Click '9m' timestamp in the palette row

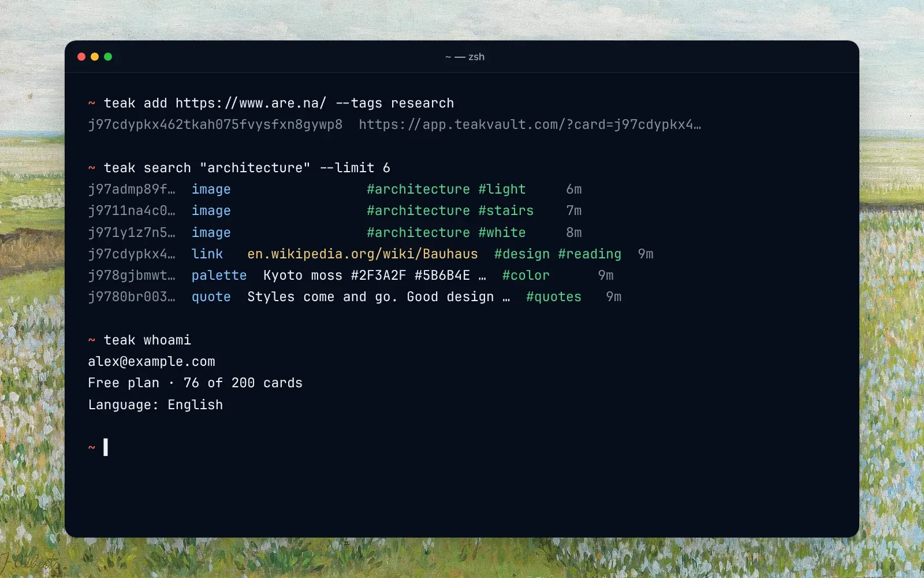coord(606,275)
